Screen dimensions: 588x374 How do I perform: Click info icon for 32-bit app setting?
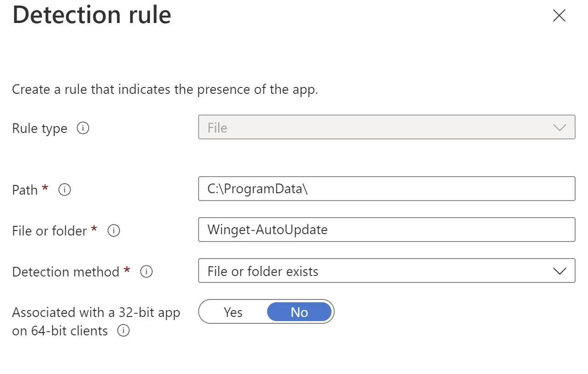[x=123, y=330]
